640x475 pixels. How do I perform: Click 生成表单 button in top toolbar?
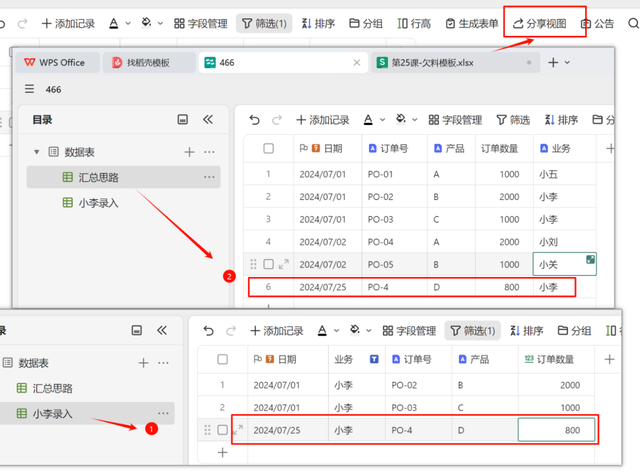tap(472, 24)
